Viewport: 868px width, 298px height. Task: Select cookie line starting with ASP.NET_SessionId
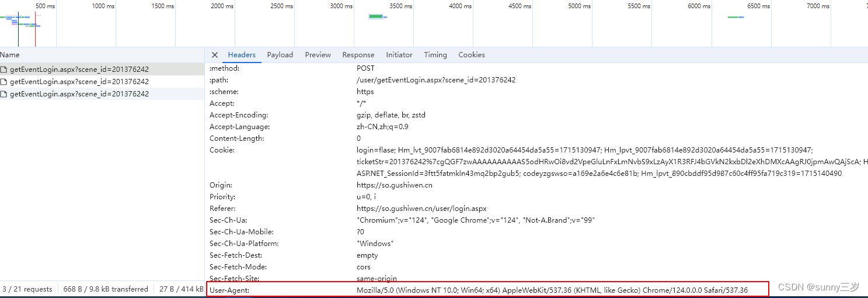click(x=599, y=174)
